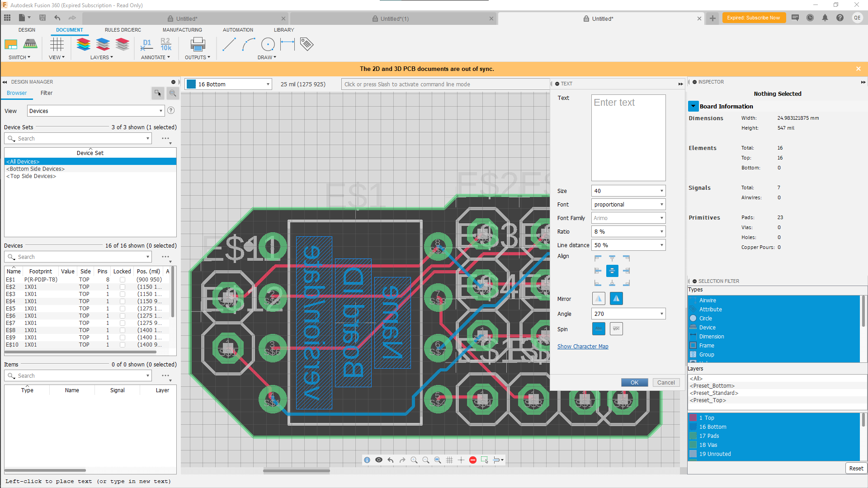Expand the Top Side Devices tree item

pos(31,176)
